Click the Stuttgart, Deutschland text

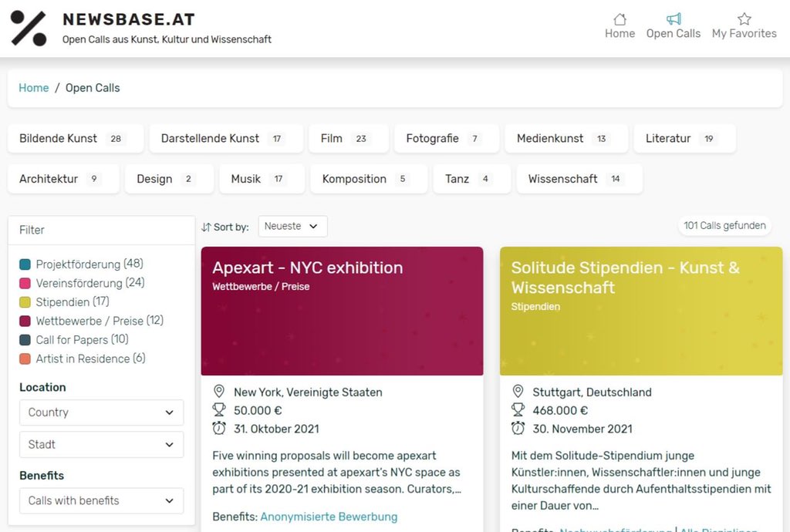click(592, 392)
